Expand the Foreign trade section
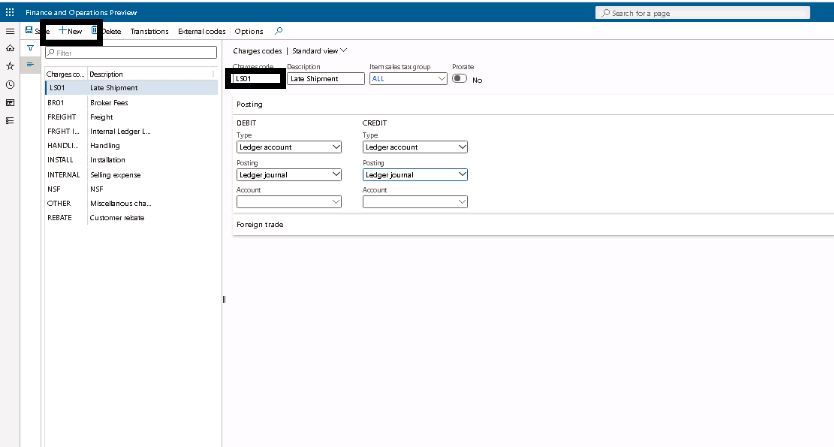This screenshot has width=834, height=447. click(x=260, y=225)
